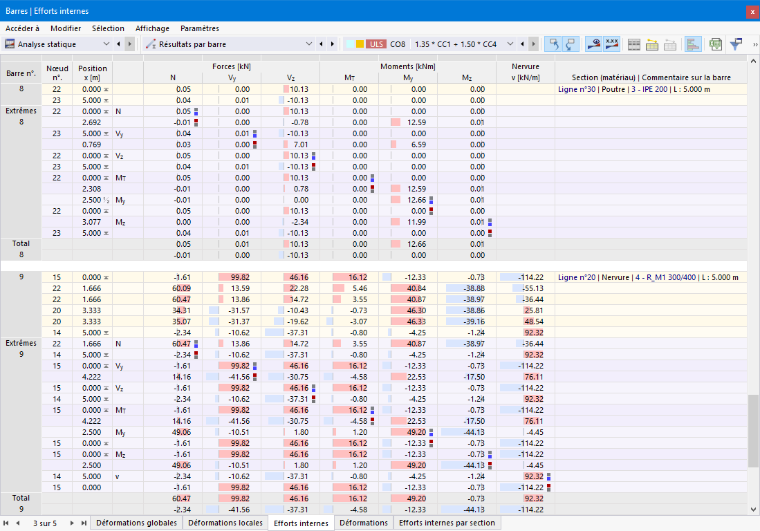
Task: Click the Barre n°. column header
Action: 21,73
